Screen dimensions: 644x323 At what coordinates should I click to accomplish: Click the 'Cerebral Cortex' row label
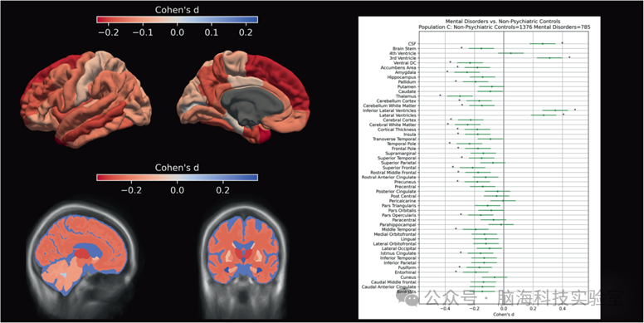400,120
